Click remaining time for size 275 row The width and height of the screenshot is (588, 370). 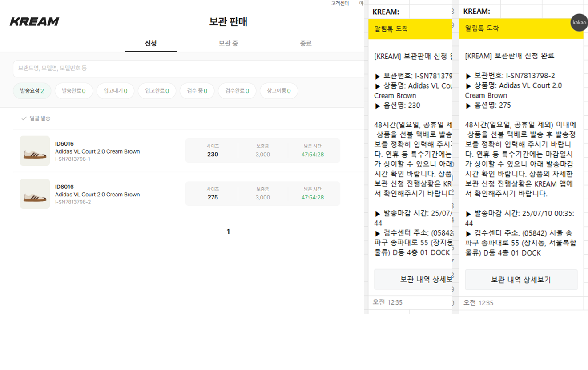(x=313, y=197)
